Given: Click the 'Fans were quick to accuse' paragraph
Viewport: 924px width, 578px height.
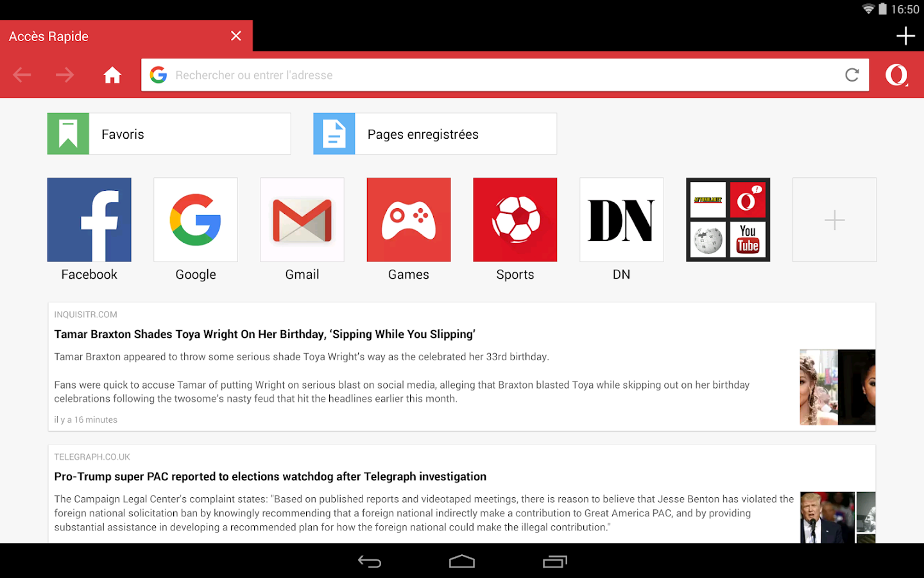Looking at the screenshot, I should [402, 392].
